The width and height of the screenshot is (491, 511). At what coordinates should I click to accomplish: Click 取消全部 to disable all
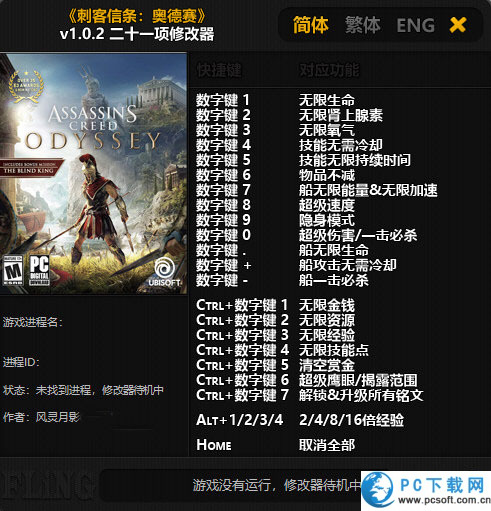tap(327, 445)
